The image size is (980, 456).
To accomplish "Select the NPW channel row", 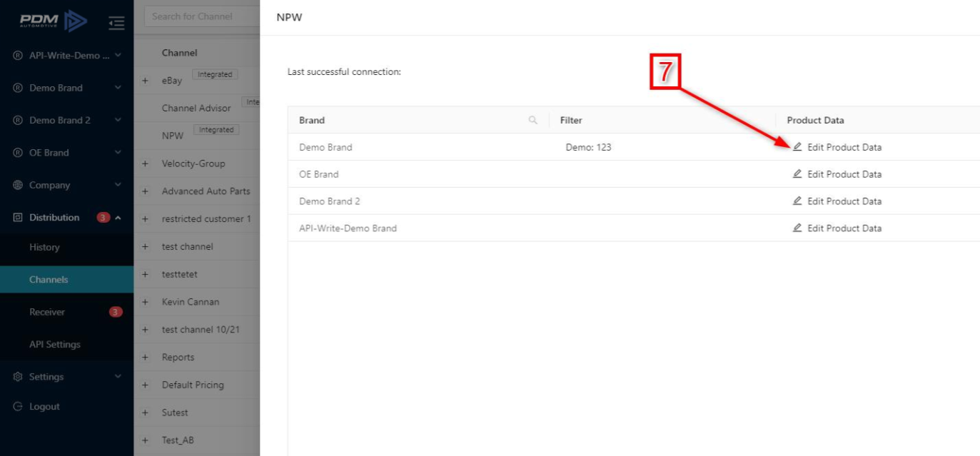I will point(197,136).
